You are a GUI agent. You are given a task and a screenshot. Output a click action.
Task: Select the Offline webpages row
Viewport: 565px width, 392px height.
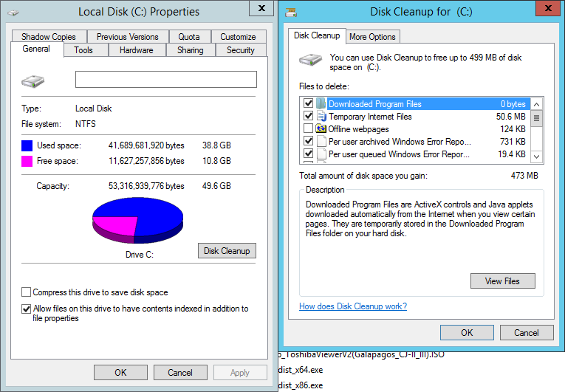415,129
